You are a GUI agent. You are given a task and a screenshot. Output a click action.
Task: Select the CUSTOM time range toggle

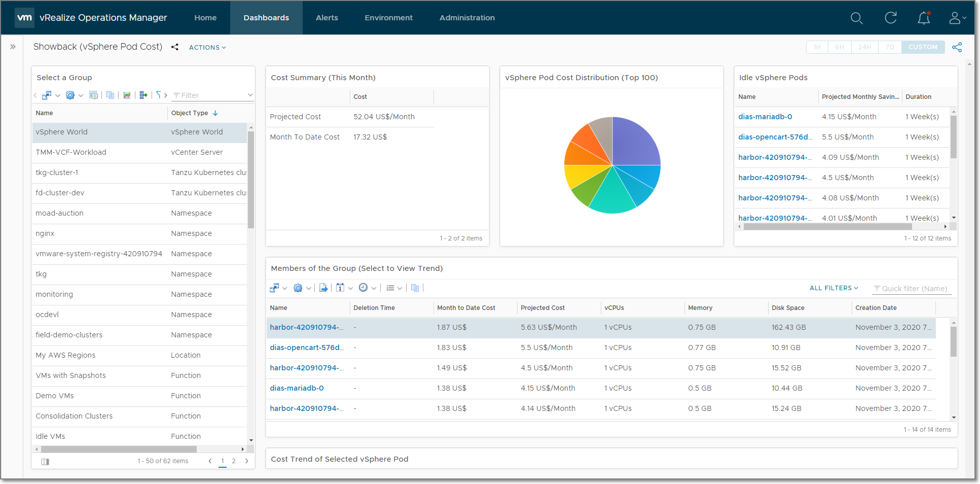coord(923,47)
